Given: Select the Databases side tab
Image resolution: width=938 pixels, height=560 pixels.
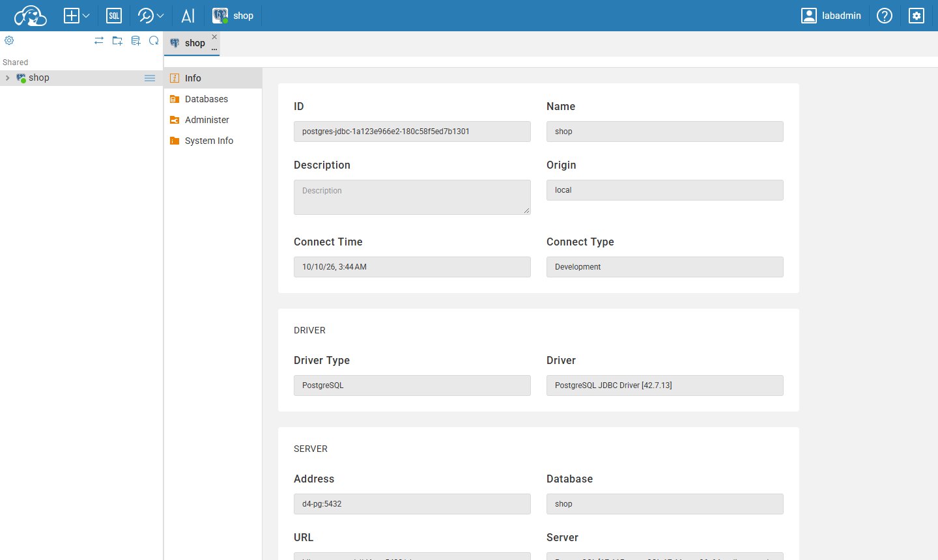Looking at the screenshot, I should click(213, 99).
